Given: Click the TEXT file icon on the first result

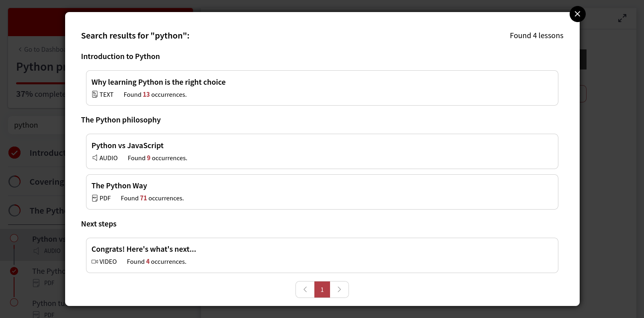Looking at the screenshot, I should pos(95,94).
